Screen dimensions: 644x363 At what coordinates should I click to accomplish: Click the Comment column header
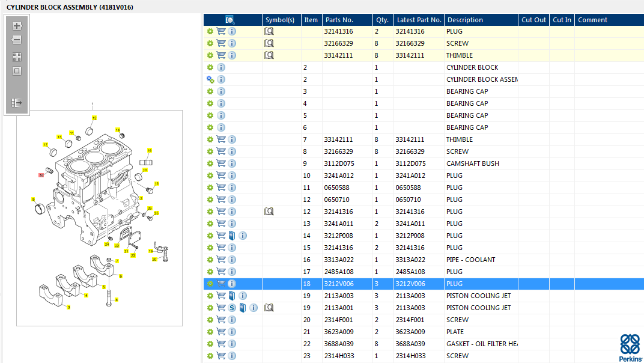(610, 20)
